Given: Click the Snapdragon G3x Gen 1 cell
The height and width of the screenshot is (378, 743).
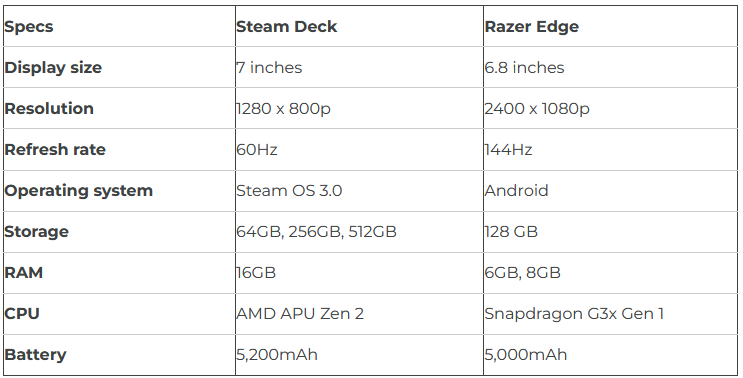Looking at the screenshot, I should pyautogui.click(x=610, y=314).
